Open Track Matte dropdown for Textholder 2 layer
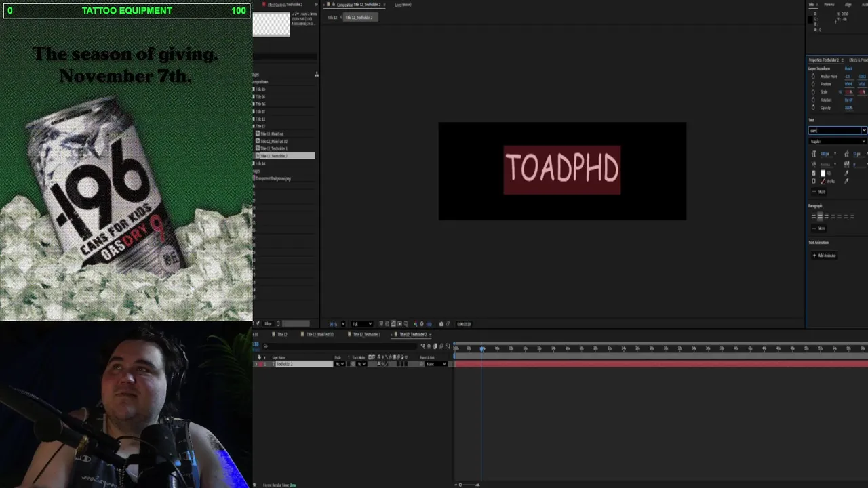868x488 pixels. (x=361, y=364)
